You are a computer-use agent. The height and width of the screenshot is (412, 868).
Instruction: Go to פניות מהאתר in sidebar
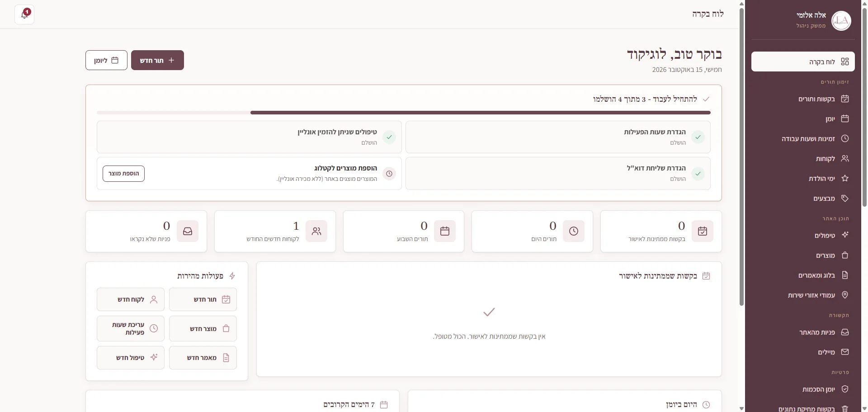point(803,332)
